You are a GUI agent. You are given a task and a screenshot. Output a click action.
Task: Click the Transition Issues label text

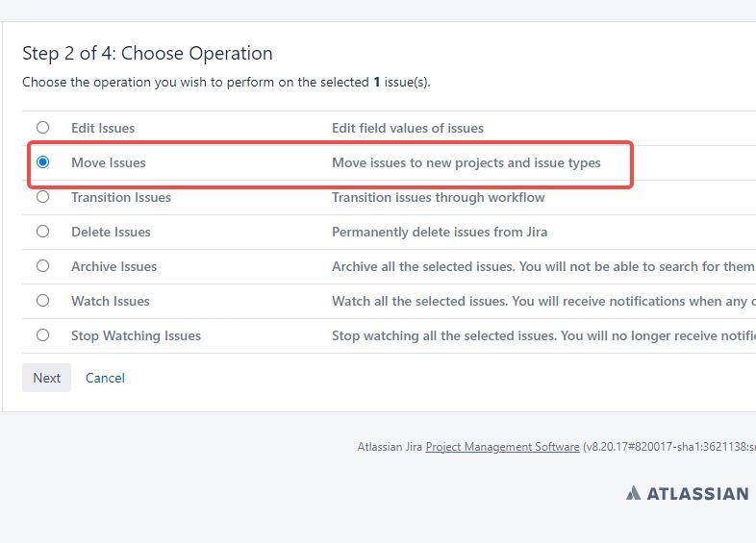121,198
